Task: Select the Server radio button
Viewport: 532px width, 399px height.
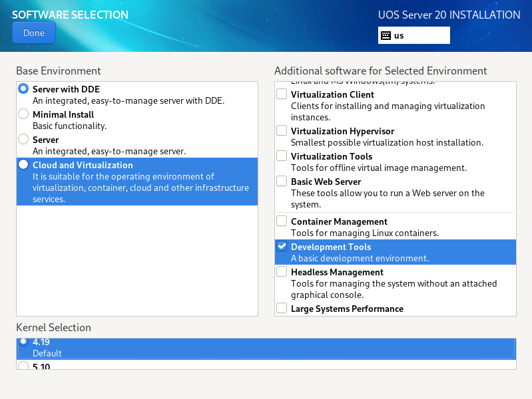Action: coord(23,140)
